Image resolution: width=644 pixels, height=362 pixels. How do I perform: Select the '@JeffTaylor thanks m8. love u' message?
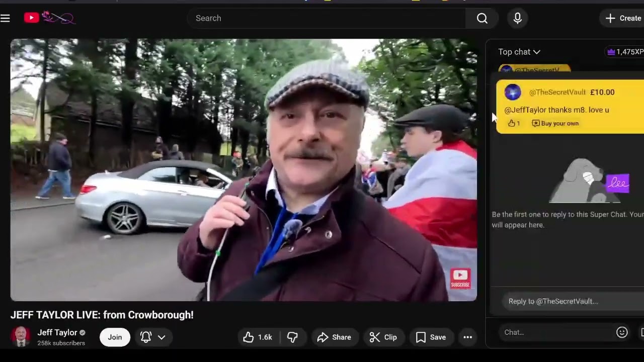[x=556, y=110]
